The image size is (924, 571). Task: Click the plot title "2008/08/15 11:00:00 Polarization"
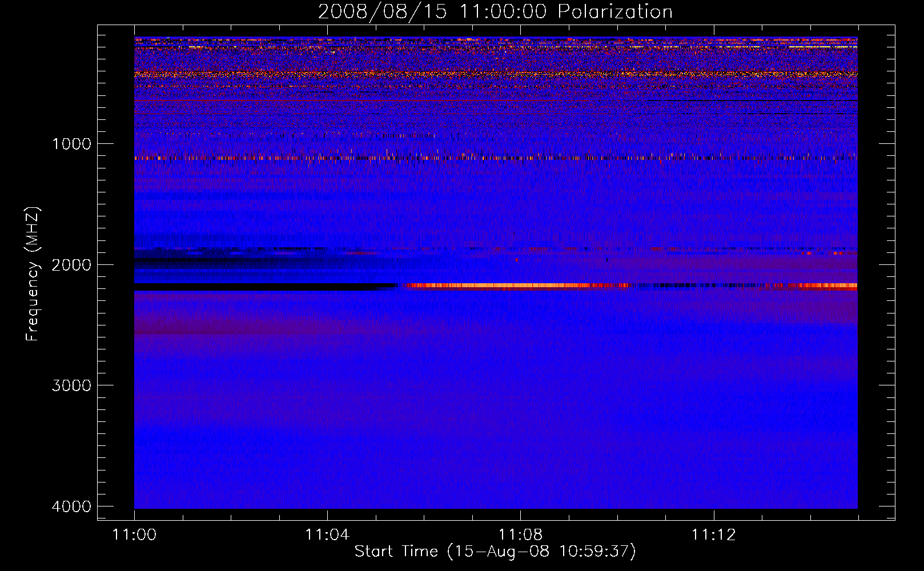[495, 11]
